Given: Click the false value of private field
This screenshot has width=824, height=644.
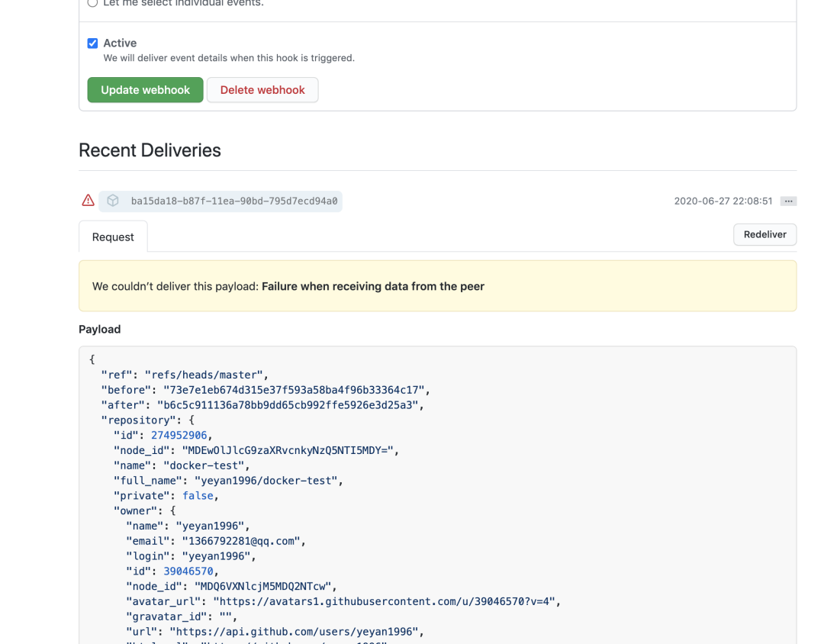Looking at the screenshot, I should click(x=198, y=495).
